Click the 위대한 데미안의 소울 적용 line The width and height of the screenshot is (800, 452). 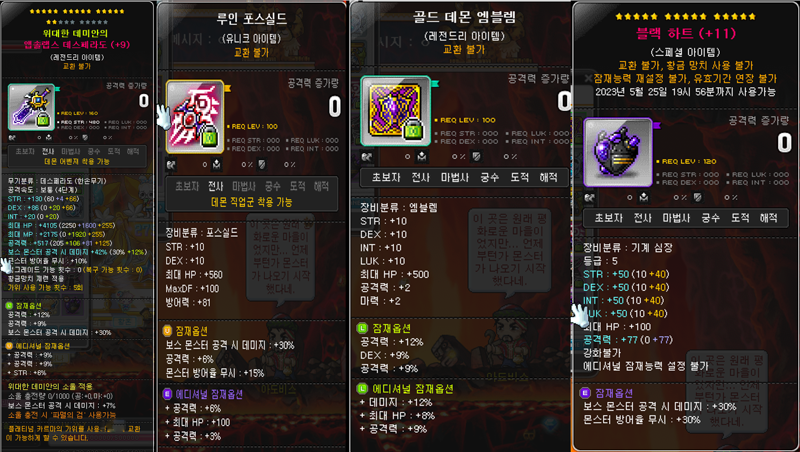(50, 387)
